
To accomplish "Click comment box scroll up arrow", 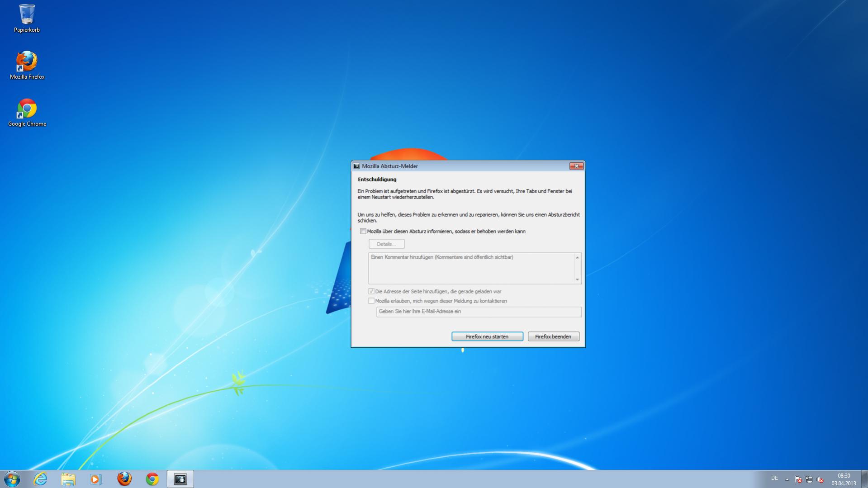I will coord(578,257).
